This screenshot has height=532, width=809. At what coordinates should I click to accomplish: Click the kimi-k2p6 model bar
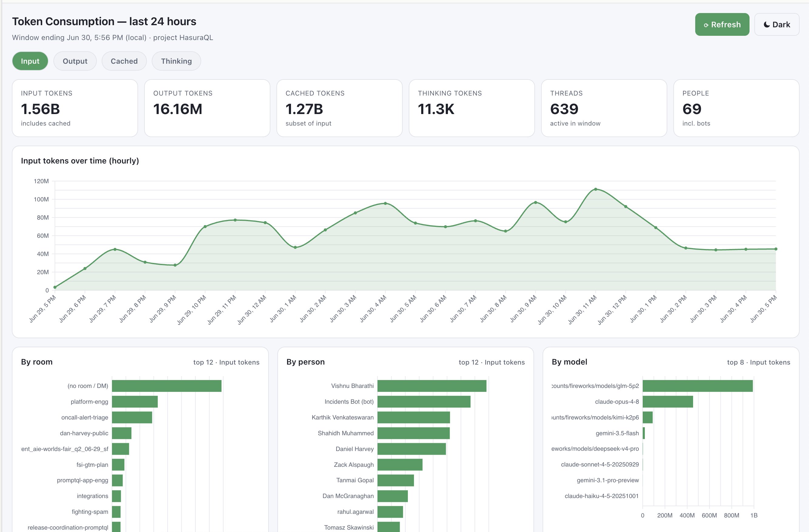(x=648, y=418)
